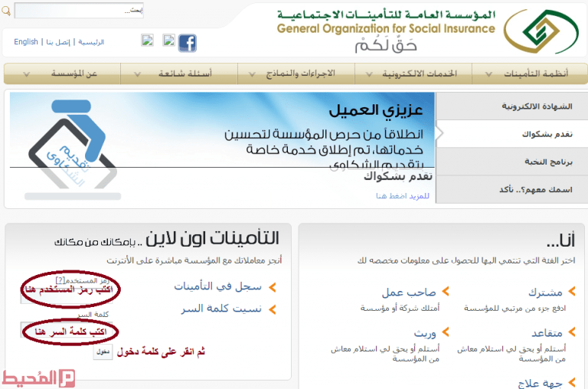Click the عزيزي العميل banner heading
This screenshot has height=389, width=588.
click(376, 110)
